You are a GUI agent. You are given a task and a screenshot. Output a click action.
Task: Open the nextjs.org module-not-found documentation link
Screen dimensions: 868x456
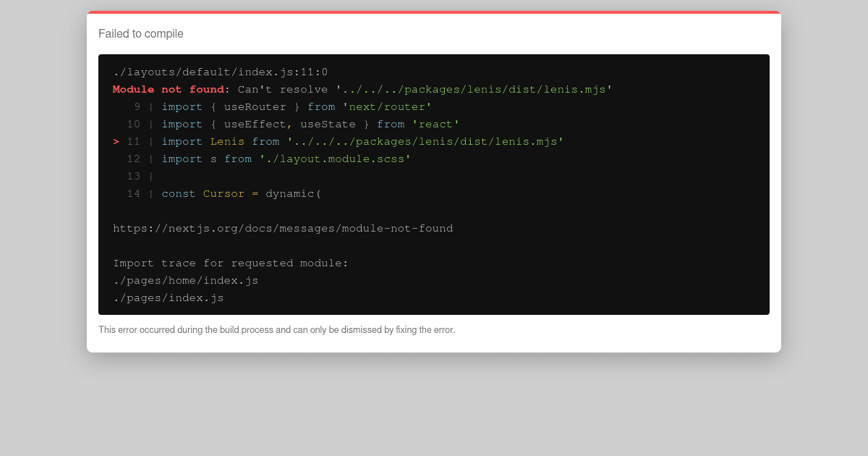click(x=282, y=228)
